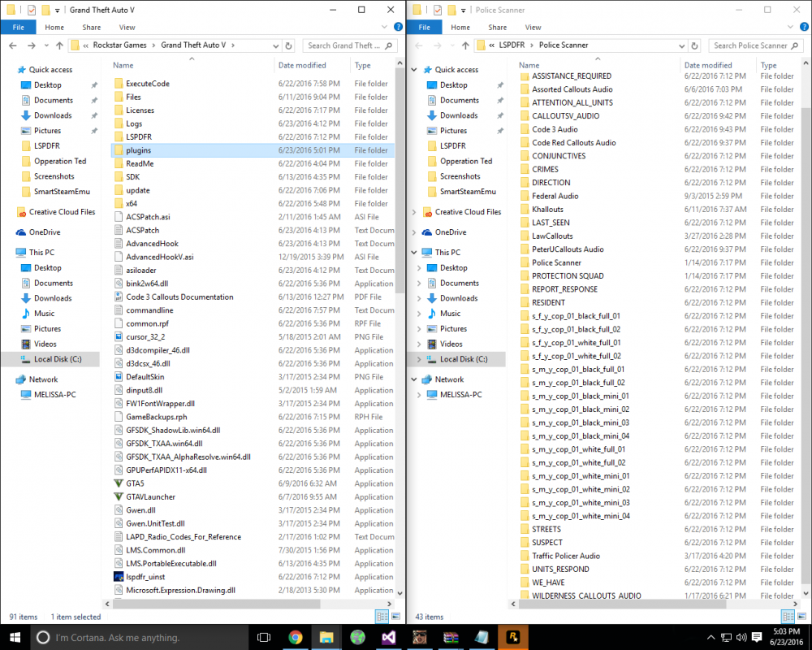Screen dimensions: 812x650
Task: Click the volume tray icon
Action: click(741, 637)
